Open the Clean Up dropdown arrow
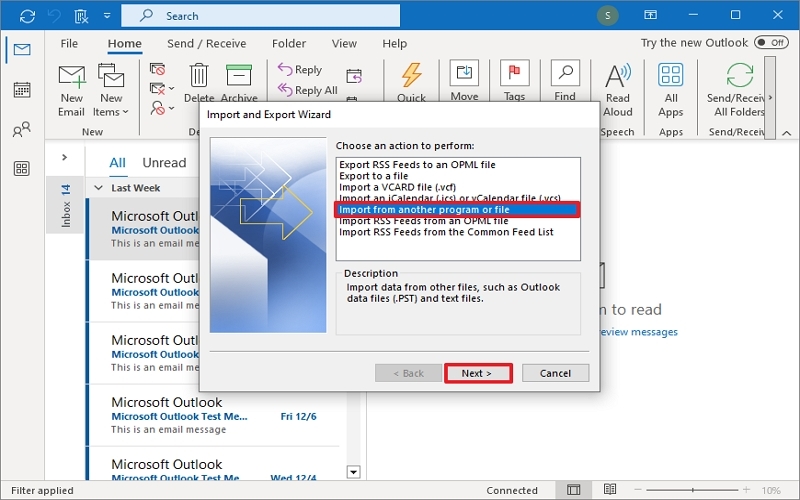Screen dimensions: 800x500 [x=171, y=88]
